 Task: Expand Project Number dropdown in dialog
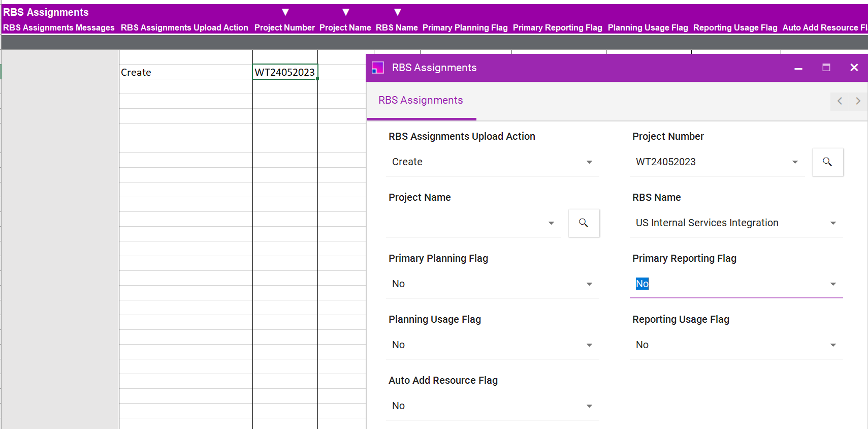tap(795, 162)
